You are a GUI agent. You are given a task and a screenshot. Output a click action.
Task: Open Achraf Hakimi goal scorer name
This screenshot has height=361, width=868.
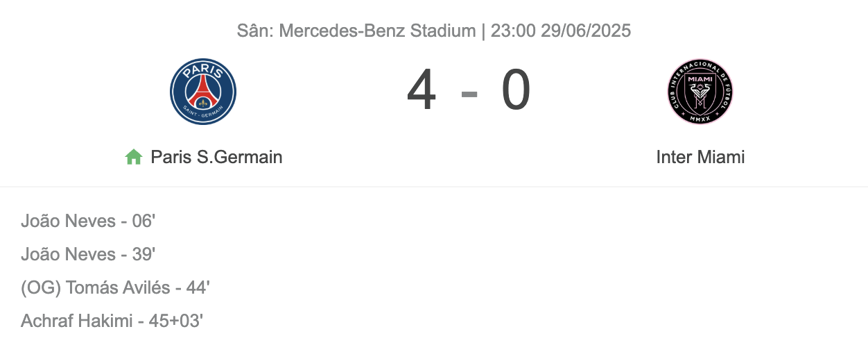click(x=77, y=321)
